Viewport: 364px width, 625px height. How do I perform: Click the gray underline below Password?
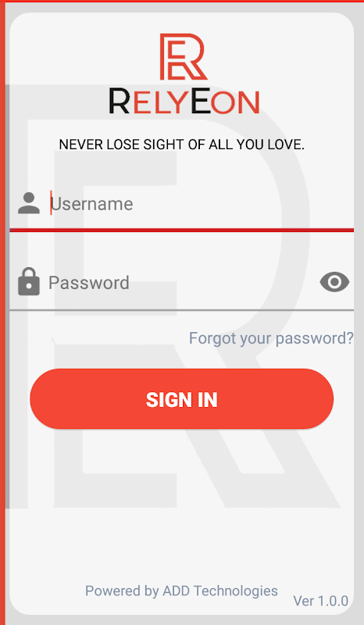[x=182, y=309]
